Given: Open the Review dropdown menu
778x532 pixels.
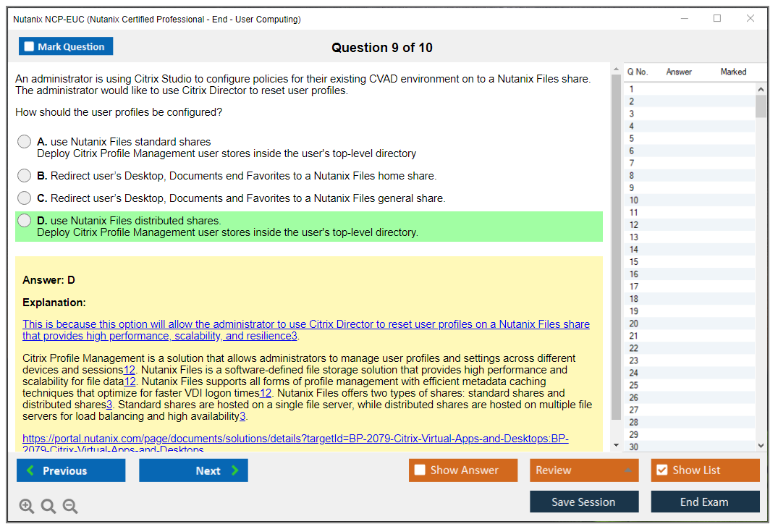Looking at the screenshot, I should point(583,470).
